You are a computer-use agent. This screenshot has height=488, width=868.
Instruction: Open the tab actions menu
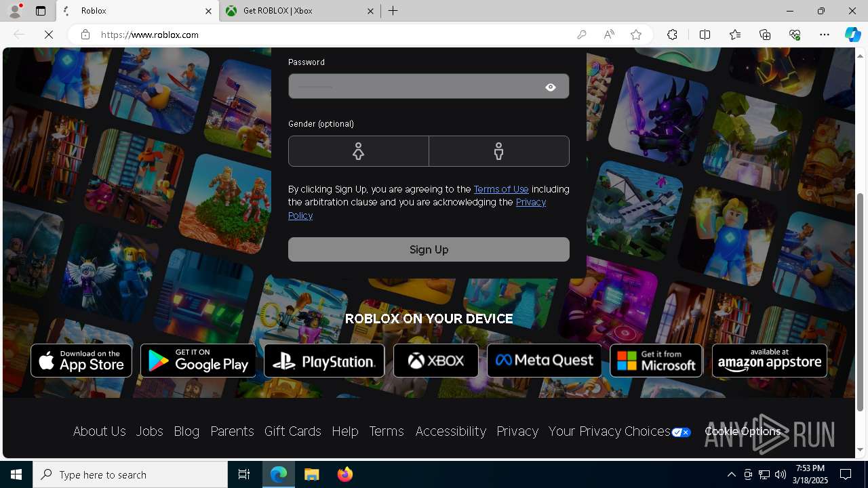click(x=41, y=11)
